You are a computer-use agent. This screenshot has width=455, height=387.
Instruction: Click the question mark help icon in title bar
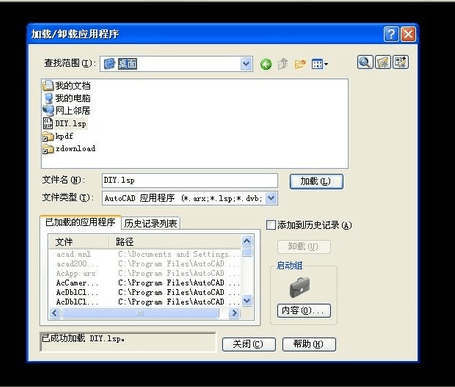click(391, 34)
